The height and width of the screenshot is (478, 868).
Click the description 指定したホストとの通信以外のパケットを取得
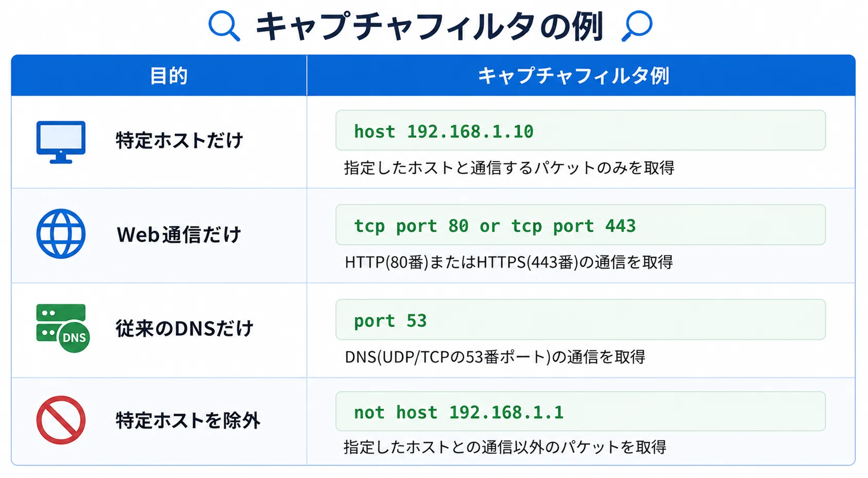pos(505,447)
